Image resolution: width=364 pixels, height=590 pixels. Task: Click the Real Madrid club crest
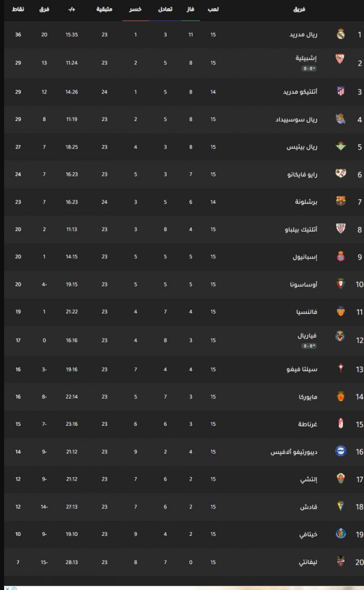point(341,34)
